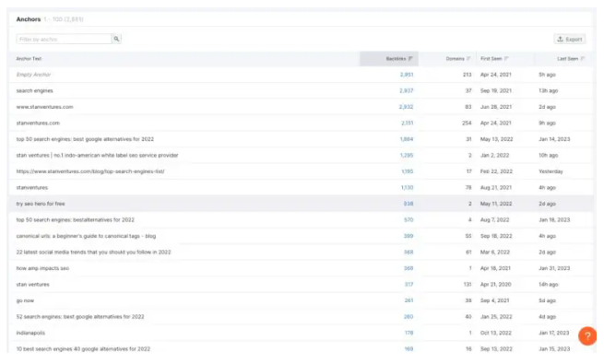Select the top 50 search engines: bestalternatives anchor
This screenshot has height=364, width=604.
pyautogui.click(x=75, y=220)
